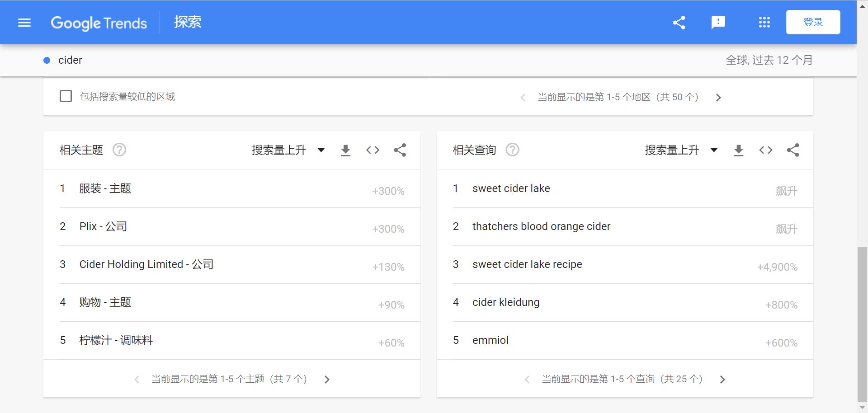
Task: Select the cider search term chip
Action: [70, 60]
